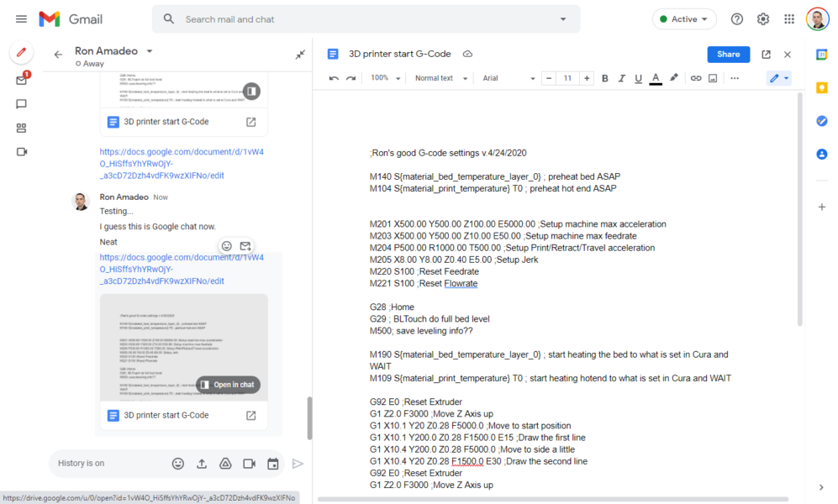This screenshot has height=504, width=838.
Task: Click the document cloud saved status icon
Action: click(x=467, y=54)
